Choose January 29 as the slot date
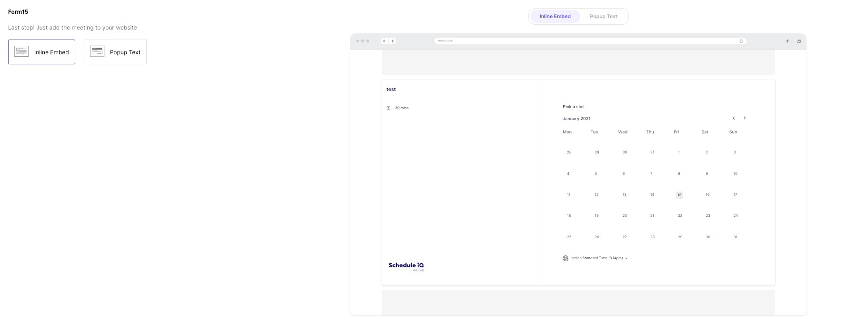 tap(680, 237)
